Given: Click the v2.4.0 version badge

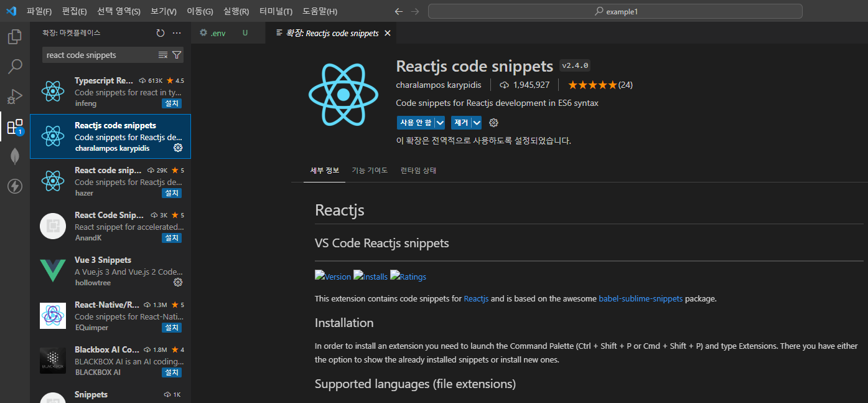Looking at the screenshot, I should coord(574,65).
